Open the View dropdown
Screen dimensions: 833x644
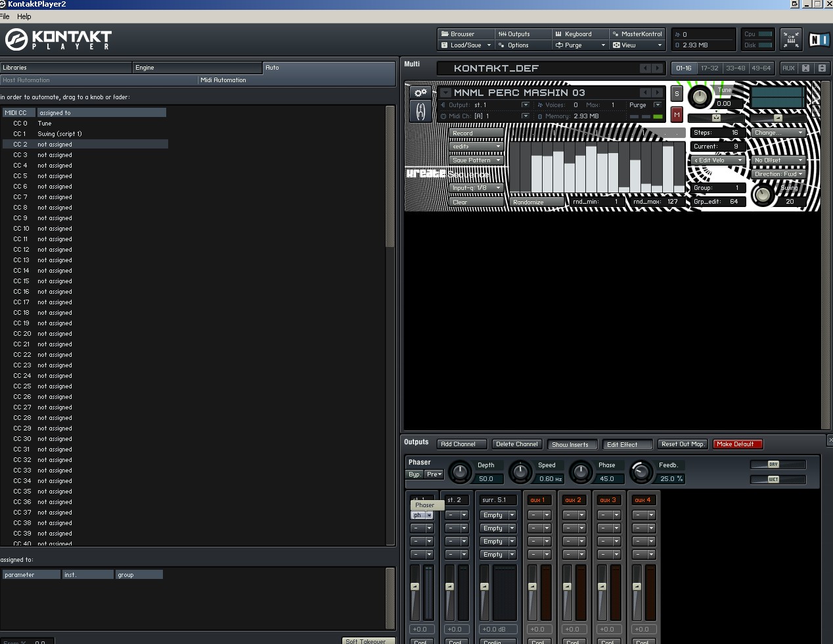(x=637, y=45)
